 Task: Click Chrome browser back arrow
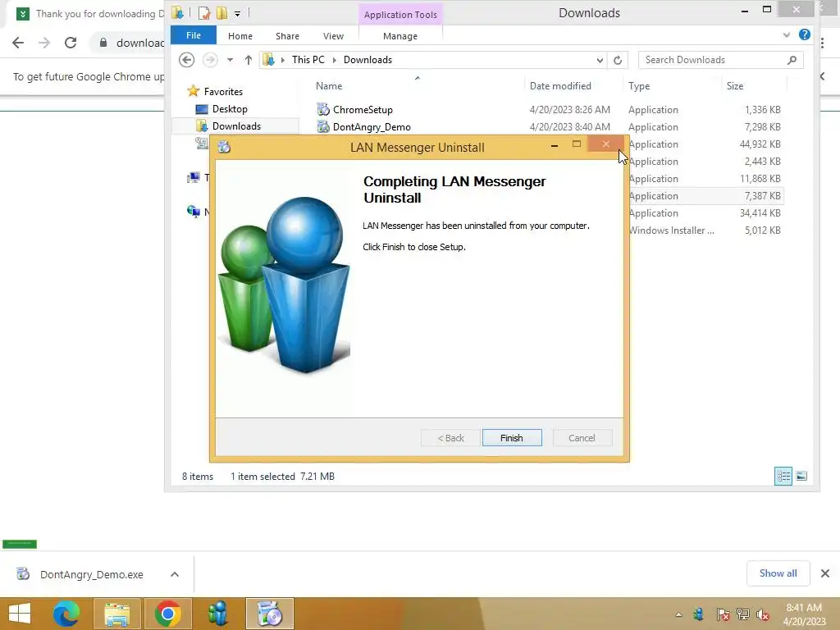pos(18,43)
